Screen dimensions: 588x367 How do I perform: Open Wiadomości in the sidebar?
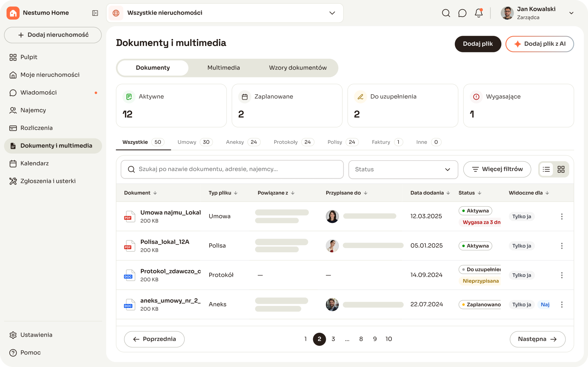(53, 93)
